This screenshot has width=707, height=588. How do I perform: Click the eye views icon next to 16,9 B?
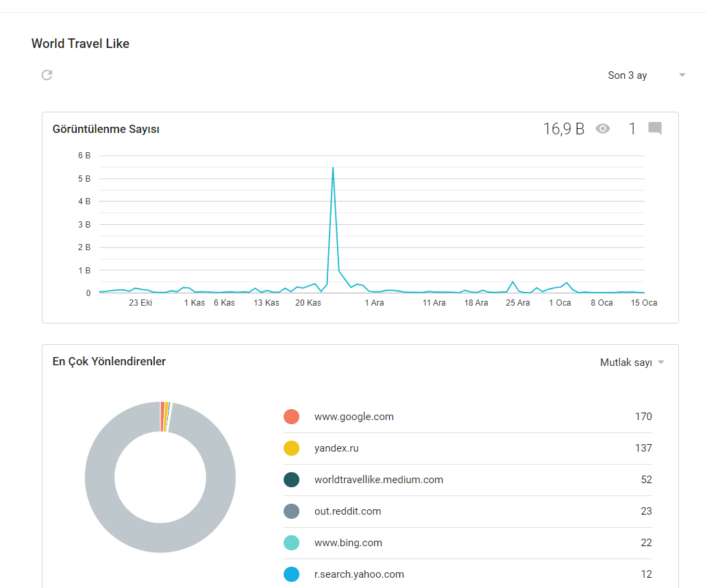click(x=602, y=129)
